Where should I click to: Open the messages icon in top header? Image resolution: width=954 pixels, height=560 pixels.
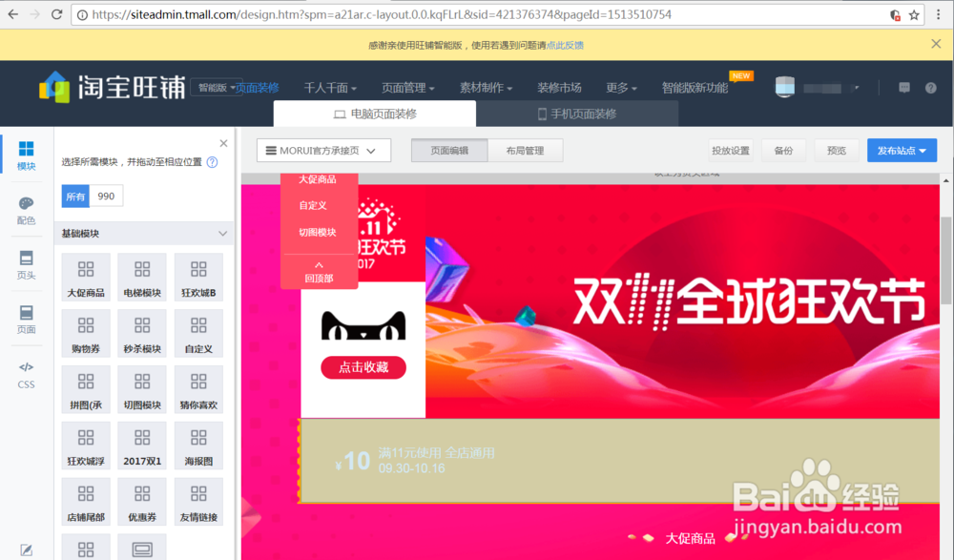click(x=904, y=88)
